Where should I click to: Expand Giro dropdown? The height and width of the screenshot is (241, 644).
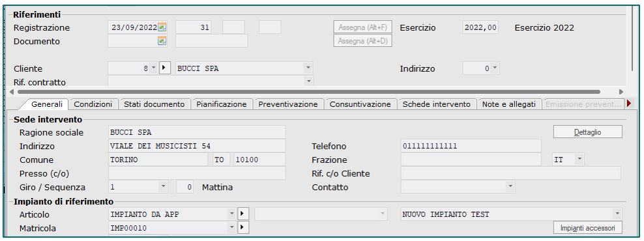pyautogui.click(x=164, y=187)
